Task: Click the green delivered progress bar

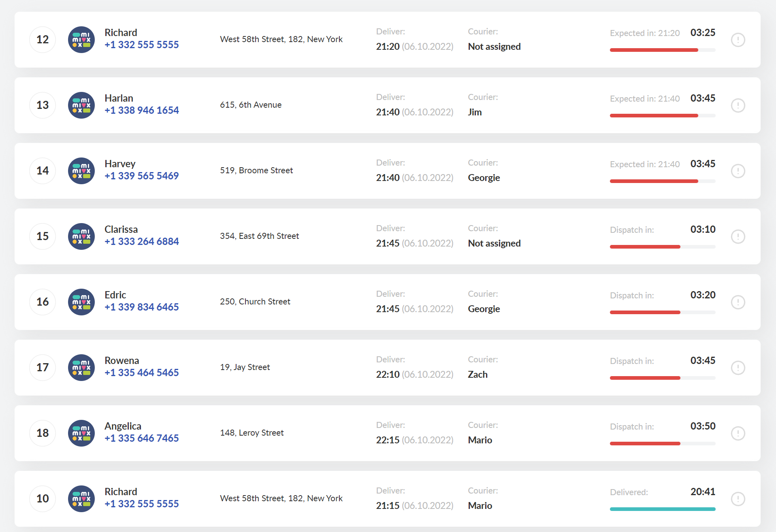Action: coord(663,509)
